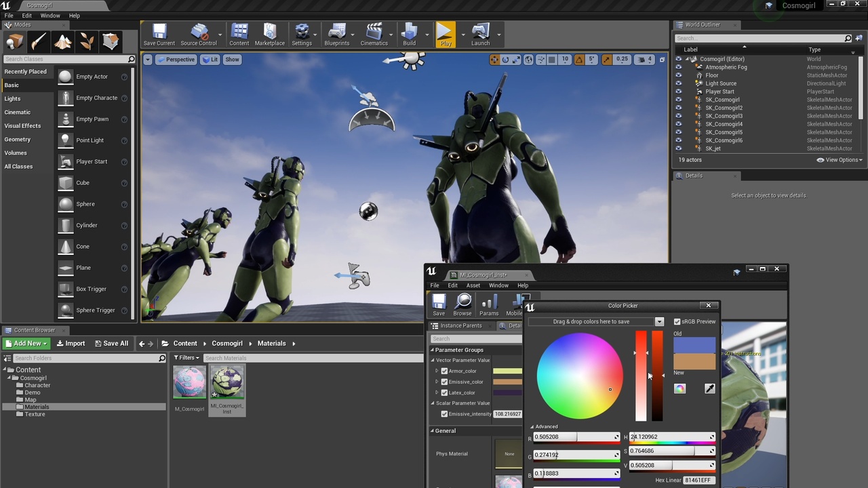The height and width of the screenshot is (488, 868).
Task: Click the Build toolbar icon
Action: coord(409,35)
